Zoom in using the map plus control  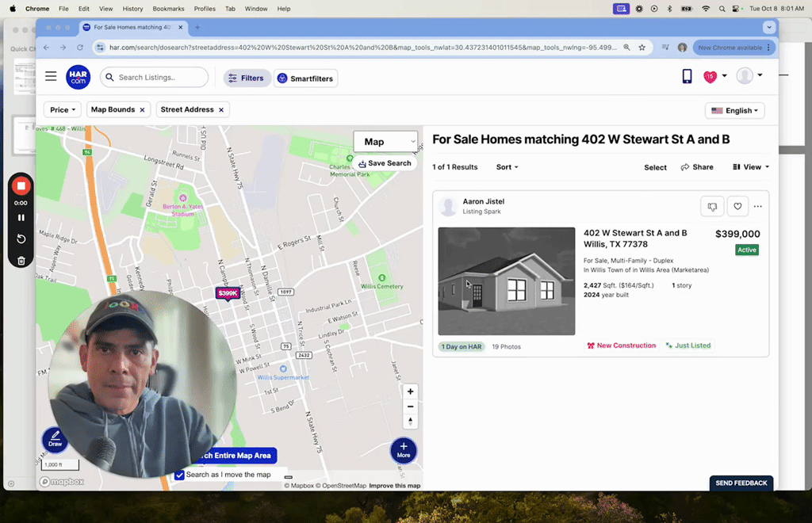(410, 391)
